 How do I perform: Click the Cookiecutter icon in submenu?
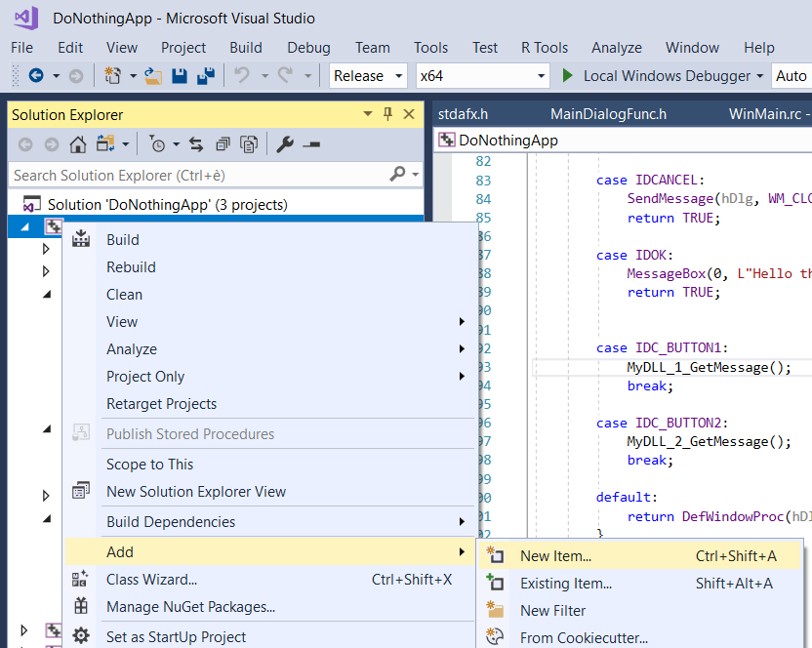coord(495,636)
